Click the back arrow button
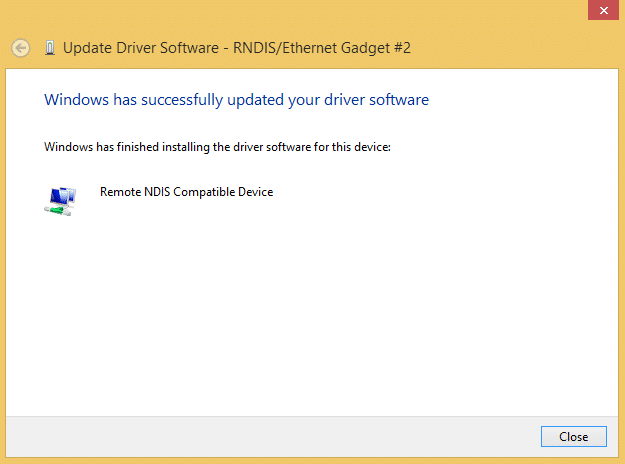This screenshot has height=464, width=625. [x=19, y=47]
